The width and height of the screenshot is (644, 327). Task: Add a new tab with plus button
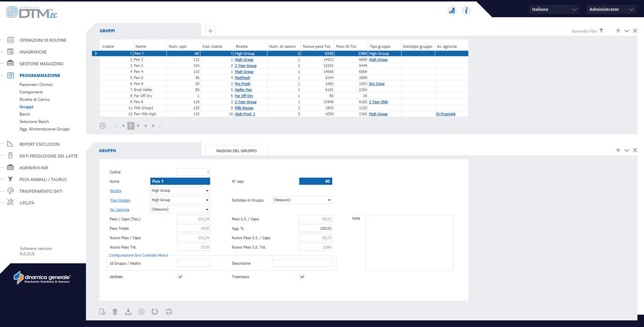pyautogui.click(x=210, y=31)
